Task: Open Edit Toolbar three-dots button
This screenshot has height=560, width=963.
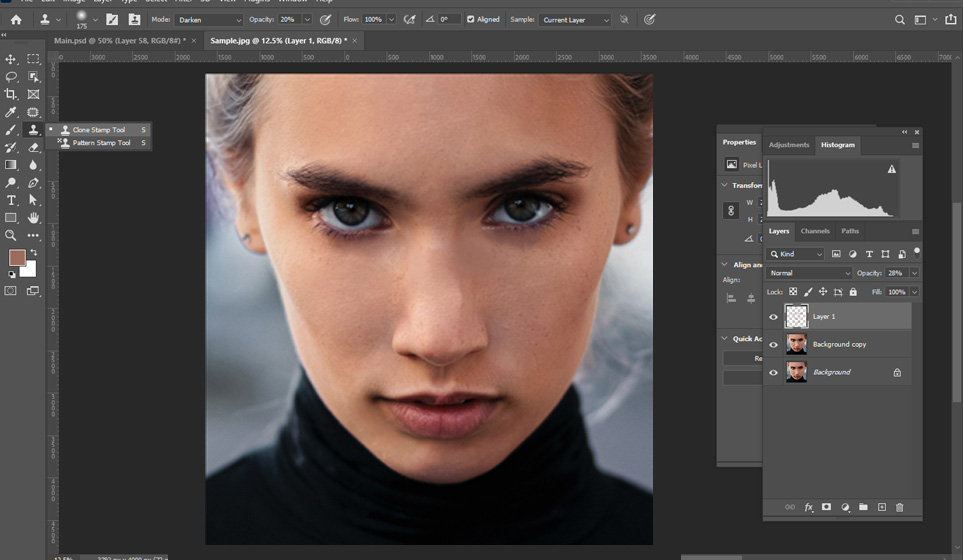Action: (33, 235)
